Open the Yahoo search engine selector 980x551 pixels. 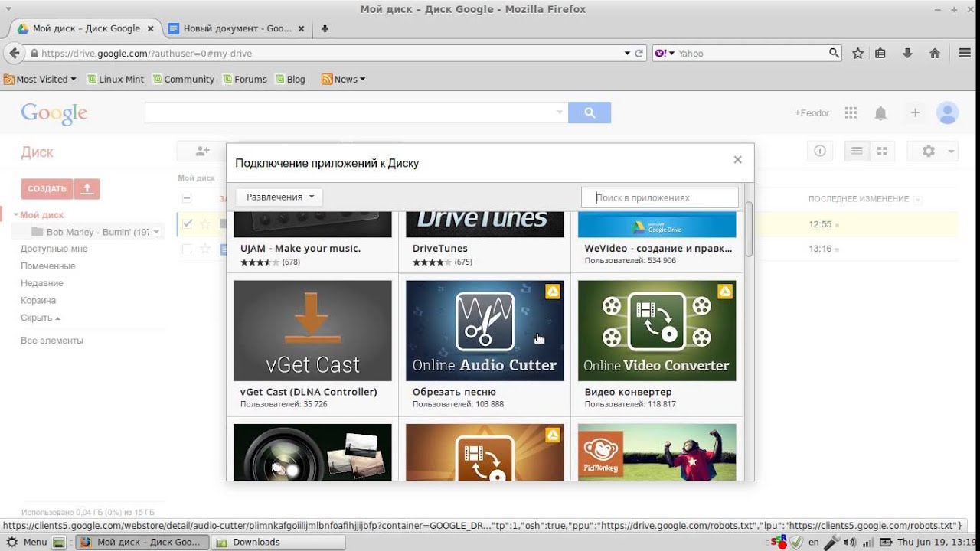[665, 54]
